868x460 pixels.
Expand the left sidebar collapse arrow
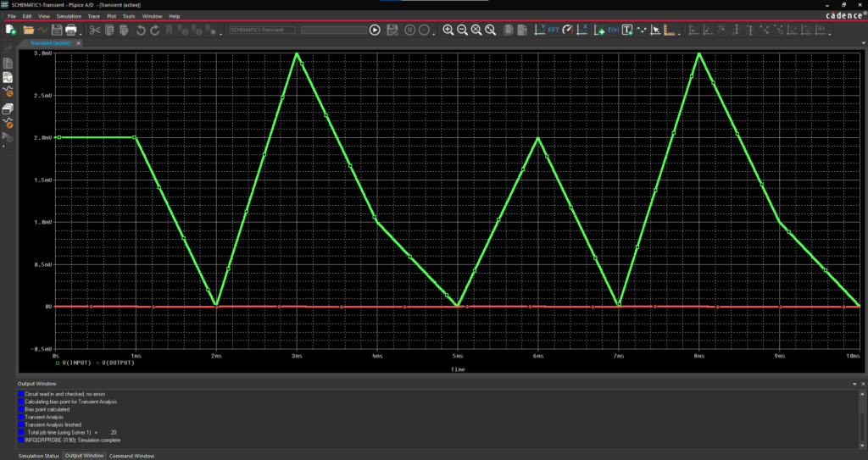(x=4, y=147)
